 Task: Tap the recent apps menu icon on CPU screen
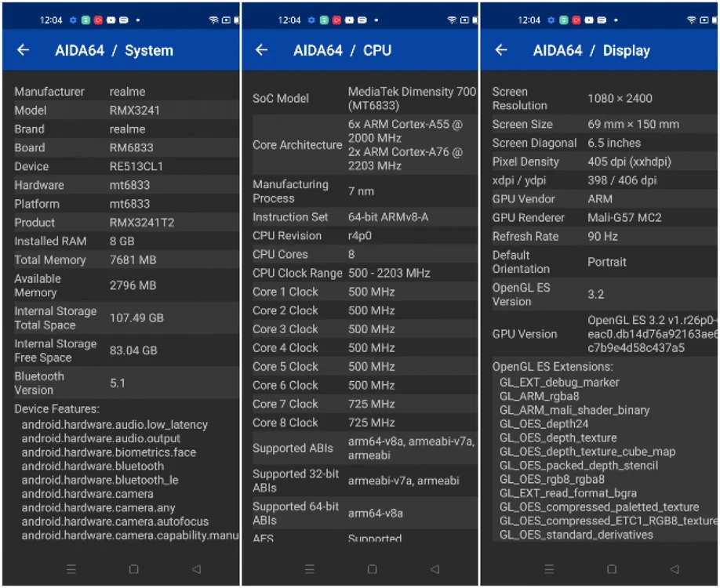pos(310,569)
